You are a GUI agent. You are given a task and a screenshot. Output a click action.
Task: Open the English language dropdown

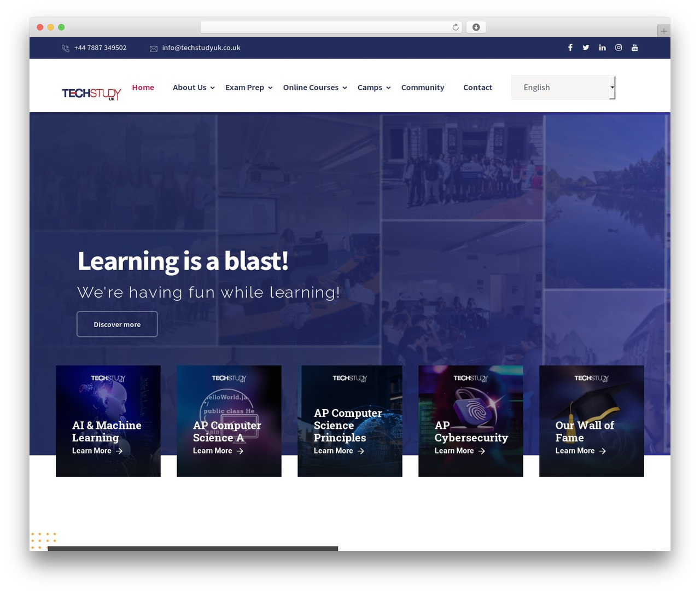point(563,88)
